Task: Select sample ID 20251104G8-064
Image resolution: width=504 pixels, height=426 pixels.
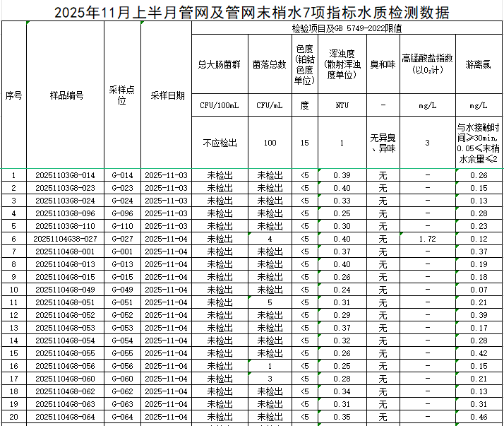Action: coord(65,417)
